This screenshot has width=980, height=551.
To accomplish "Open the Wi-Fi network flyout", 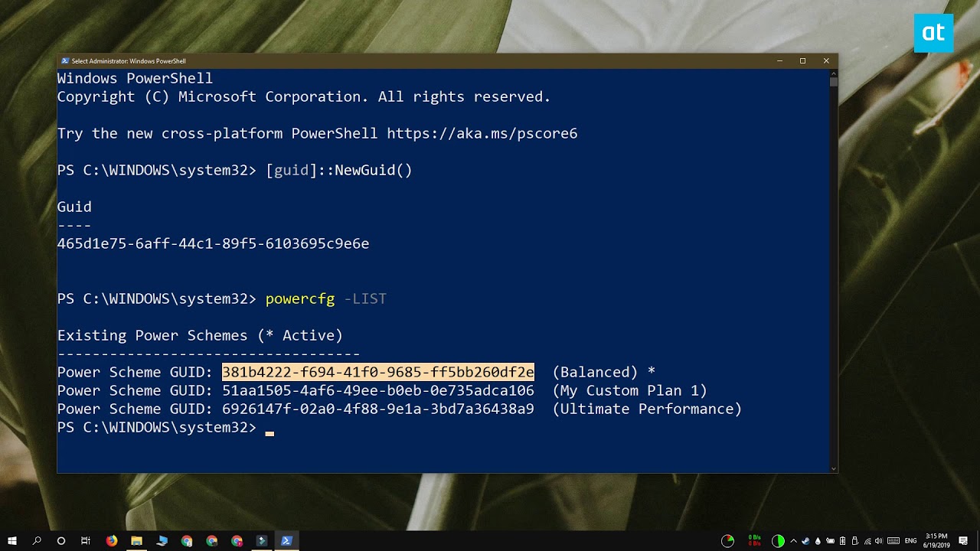I will (867, 541).
